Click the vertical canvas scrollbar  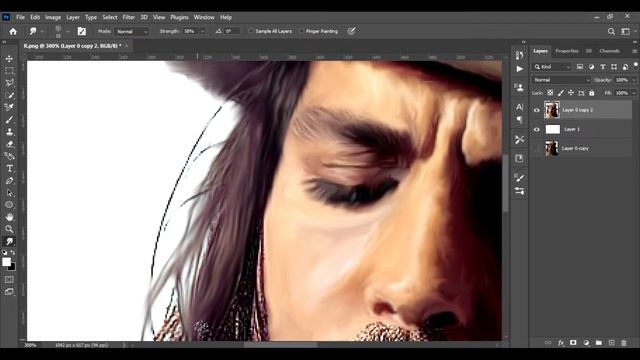point(506,183)
